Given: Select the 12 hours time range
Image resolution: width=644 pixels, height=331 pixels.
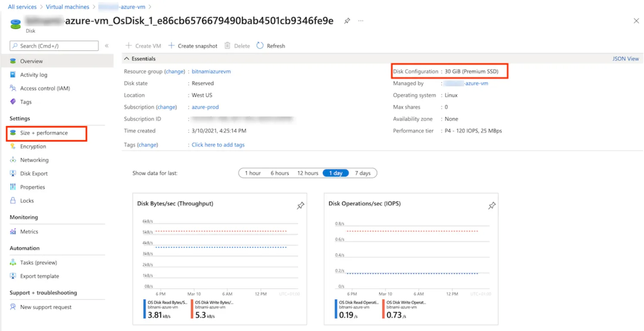Looking at the screenshot, I should pyautogui.click(x=308, y=173).
